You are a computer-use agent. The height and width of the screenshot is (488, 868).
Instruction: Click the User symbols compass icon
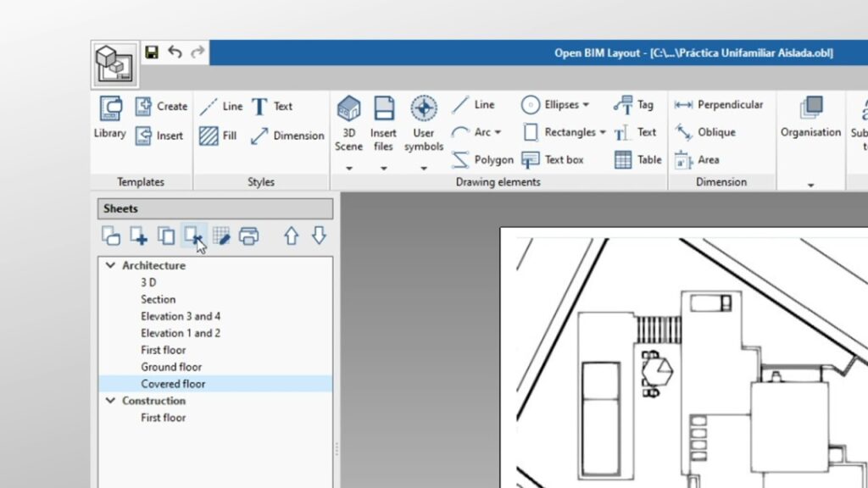pyautogui.click(x=423, y=109)
